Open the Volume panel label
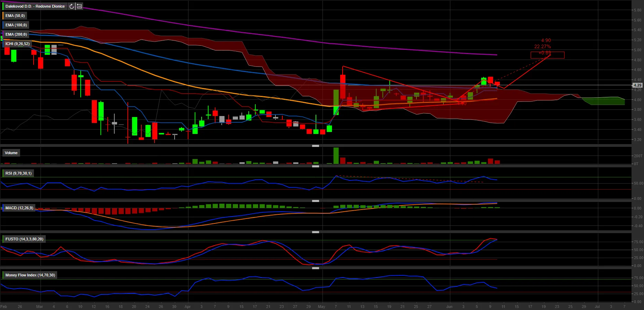 [11, 153]
